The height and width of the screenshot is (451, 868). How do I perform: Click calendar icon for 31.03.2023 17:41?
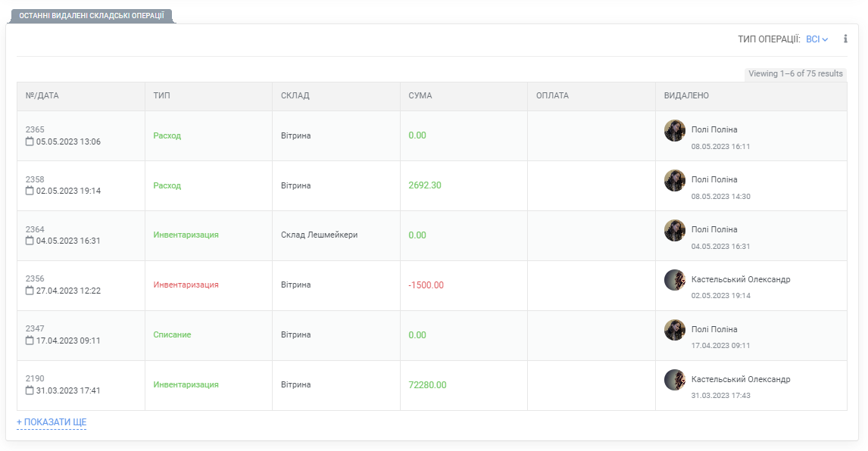pyautogui.click(x=30, y=390)
